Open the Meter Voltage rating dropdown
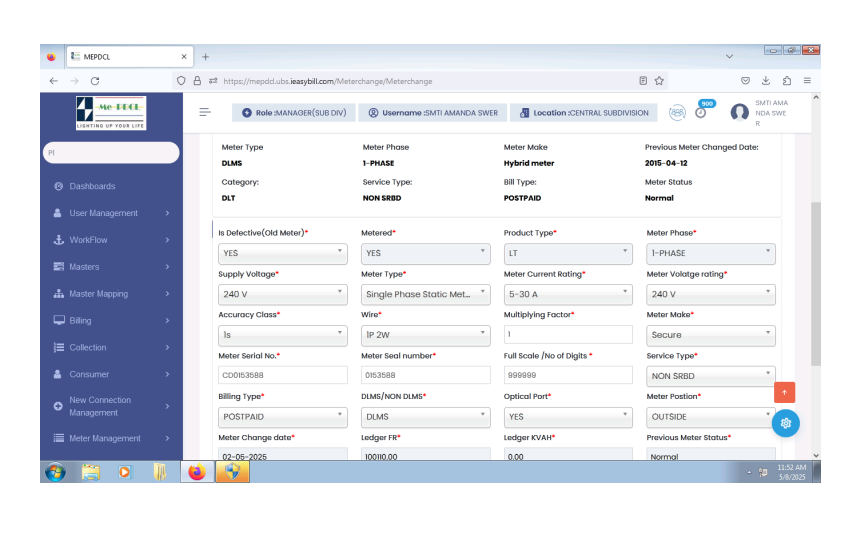Image resolution: width=864 pixels, height=540 pixels. point(711,294)
